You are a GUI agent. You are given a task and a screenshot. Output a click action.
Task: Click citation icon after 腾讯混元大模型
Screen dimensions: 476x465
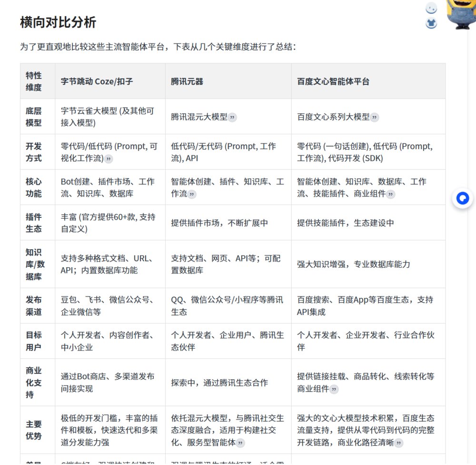point(232,117)
